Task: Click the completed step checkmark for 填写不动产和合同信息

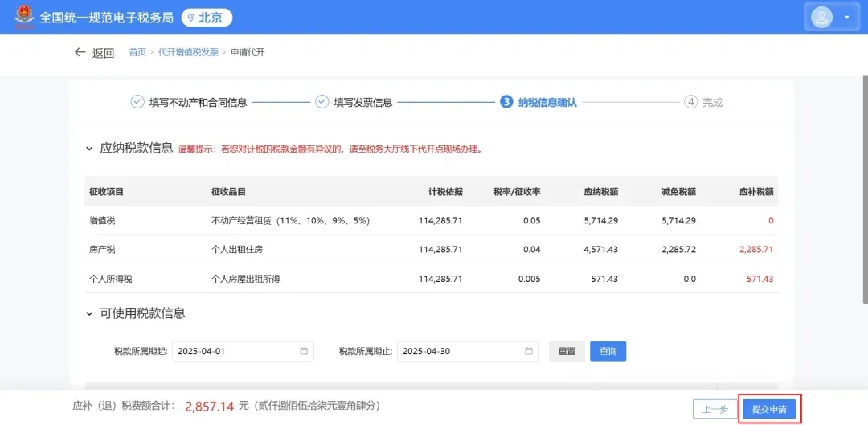Action: tap(137, 102)
